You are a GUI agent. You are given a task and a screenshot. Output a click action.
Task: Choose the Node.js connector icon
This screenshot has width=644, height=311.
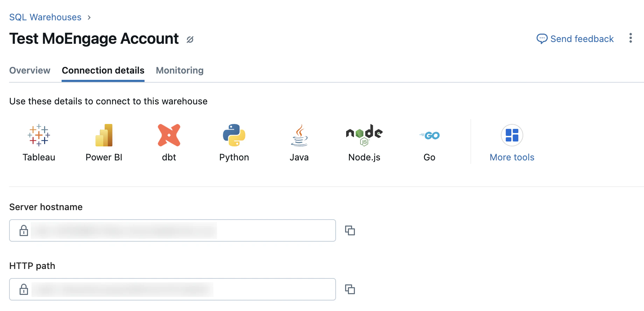(x=364, y=135)
